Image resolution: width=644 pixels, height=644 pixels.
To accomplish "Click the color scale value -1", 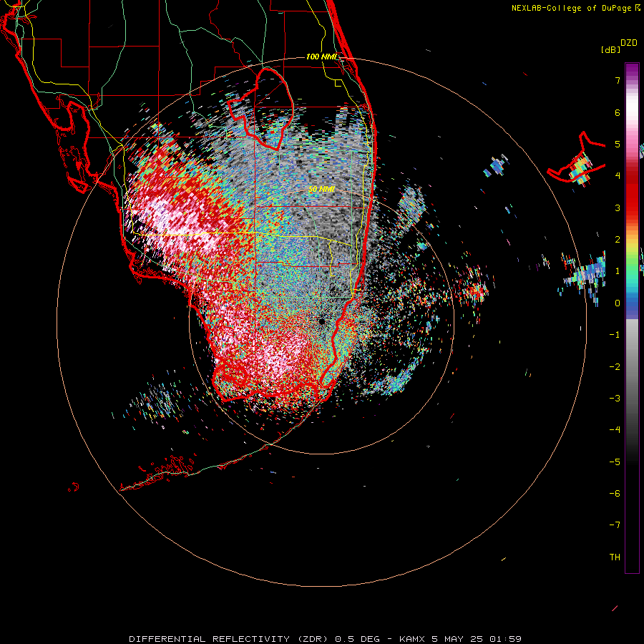I will click(x=615, y=335).
